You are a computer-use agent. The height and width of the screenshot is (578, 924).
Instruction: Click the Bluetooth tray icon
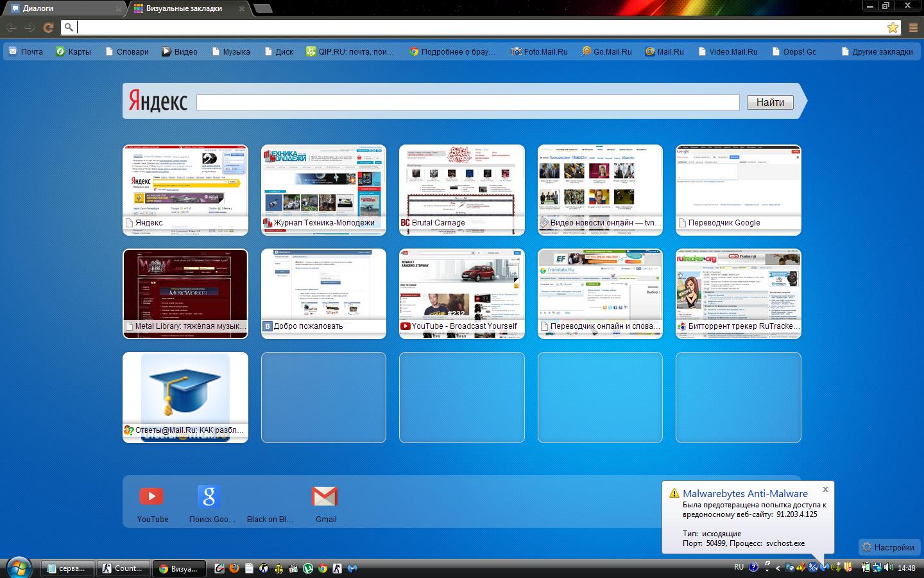(814, 567)
